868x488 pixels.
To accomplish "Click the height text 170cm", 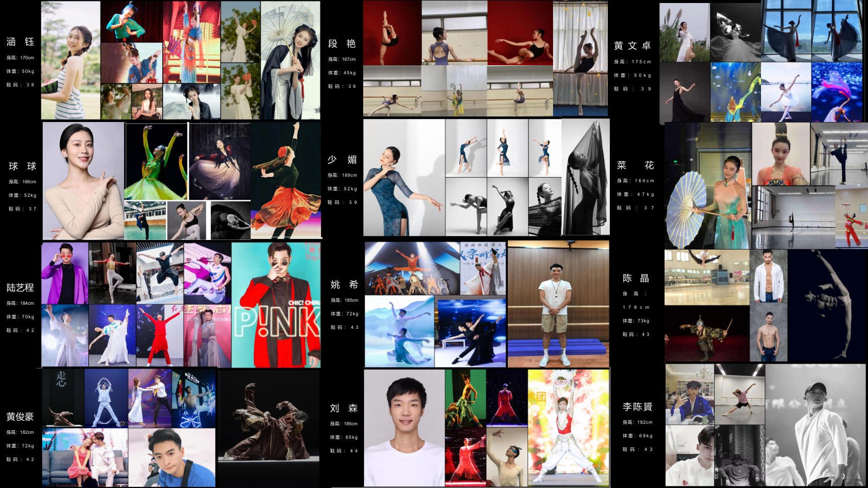I will point(27,58).
